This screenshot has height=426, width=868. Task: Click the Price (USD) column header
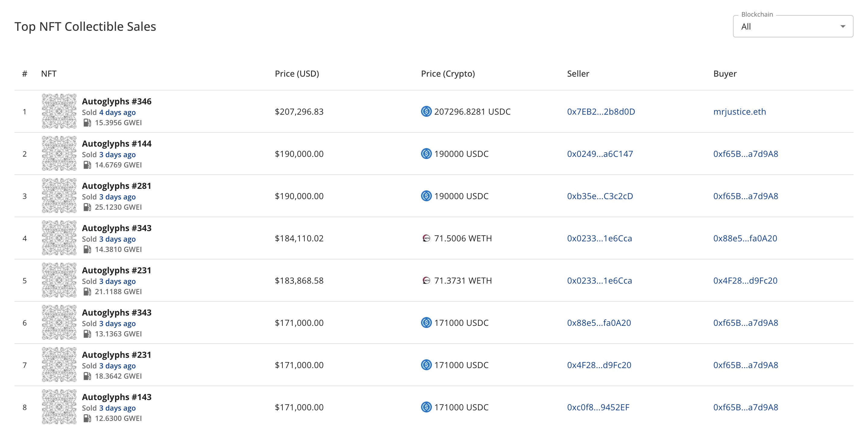pyautogui.click(x=297, y=74)
